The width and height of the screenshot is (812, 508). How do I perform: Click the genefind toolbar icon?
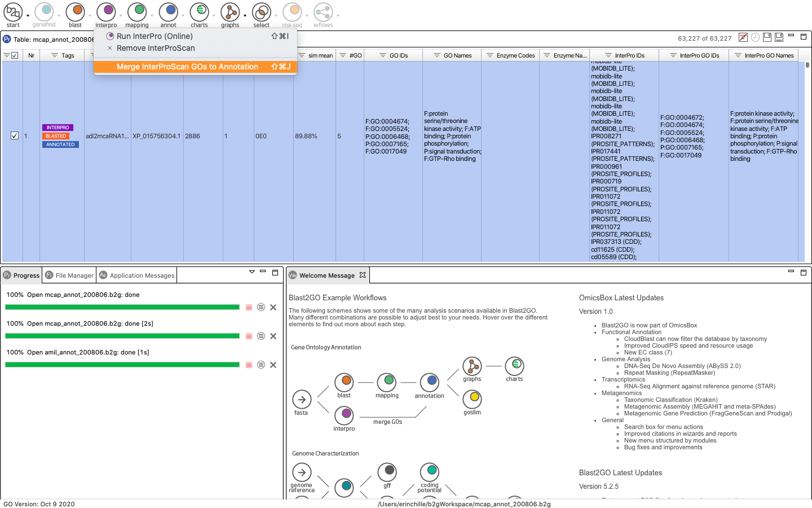44,12
